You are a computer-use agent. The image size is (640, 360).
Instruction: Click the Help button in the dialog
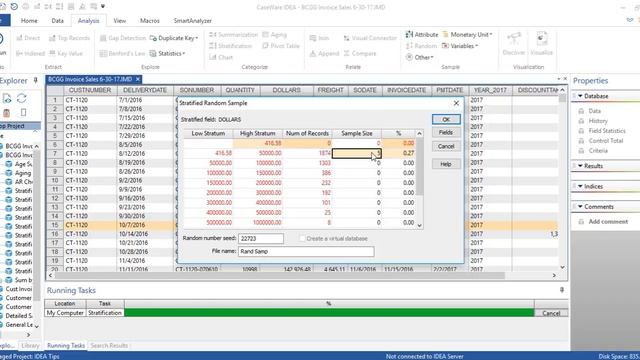click(x=446, y=164)
